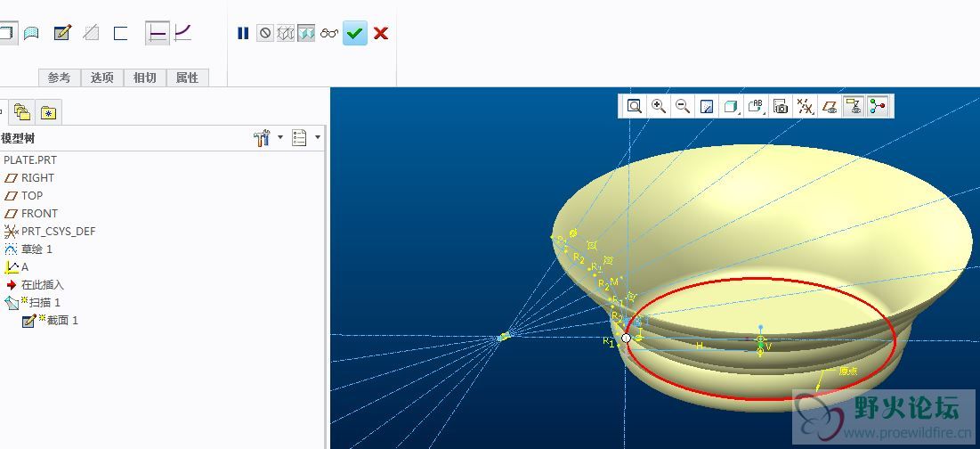
Task: Toggle datum plane display icon
Action: (x=830, y=106)
